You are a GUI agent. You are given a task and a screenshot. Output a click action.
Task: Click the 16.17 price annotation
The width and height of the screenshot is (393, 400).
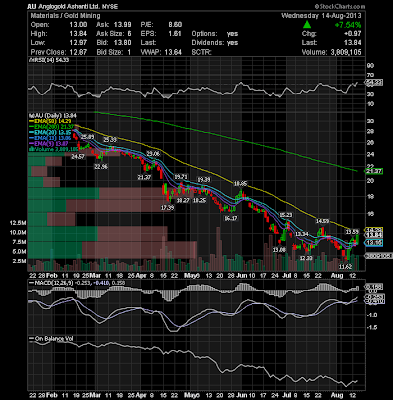point(231,219)
